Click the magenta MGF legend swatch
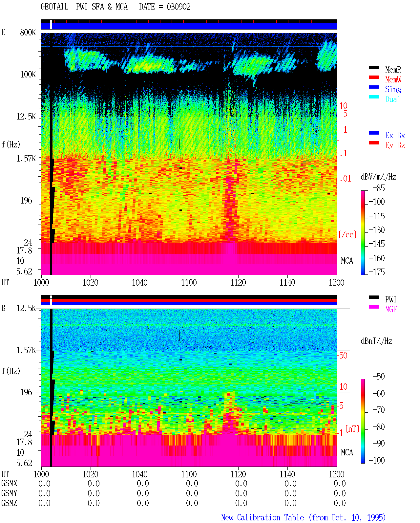The width and height of the screenshot is (420, 523). [374, 307]
